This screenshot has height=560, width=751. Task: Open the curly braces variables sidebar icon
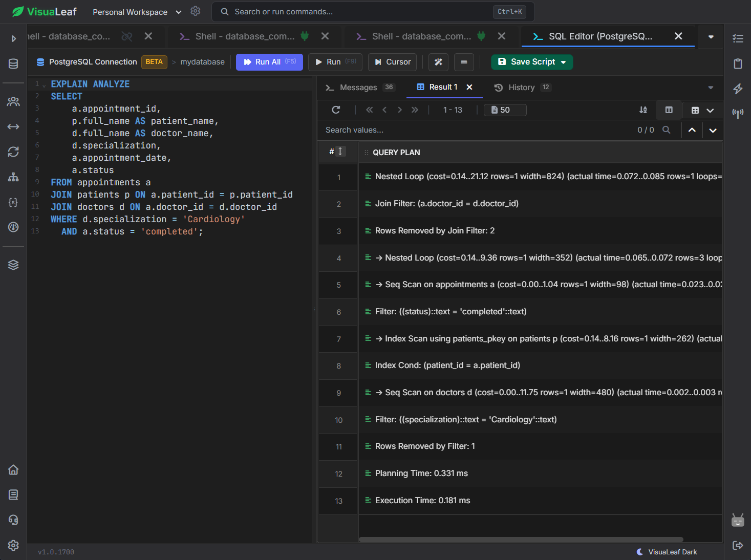[x=13, y=202]
